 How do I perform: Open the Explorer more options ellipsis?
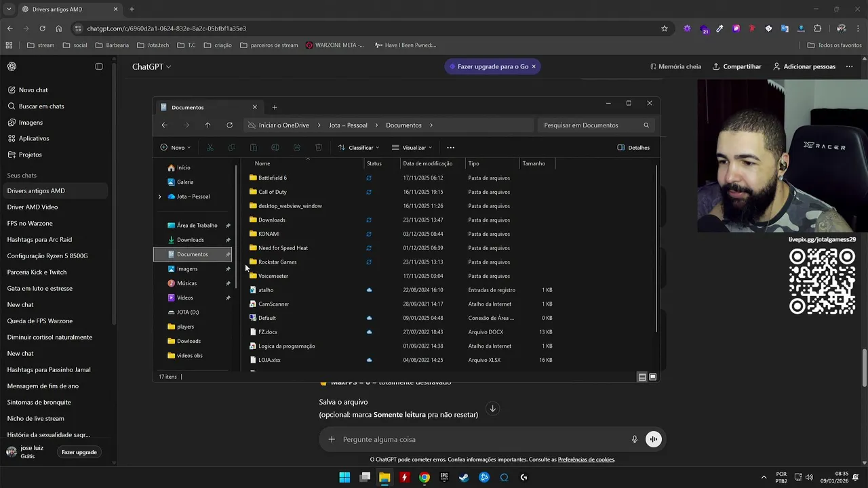click(450, 147)
